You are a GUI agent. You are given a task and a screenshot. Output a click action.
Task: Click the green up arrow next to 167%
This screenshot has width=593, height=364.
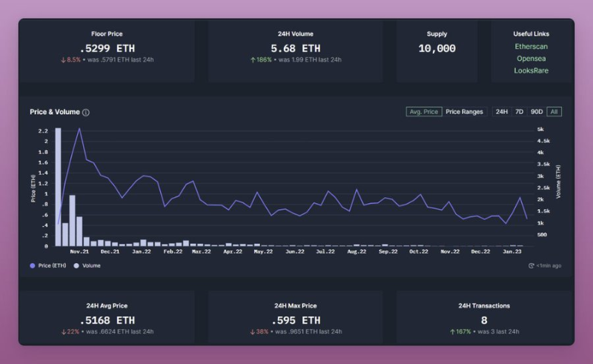452,332
